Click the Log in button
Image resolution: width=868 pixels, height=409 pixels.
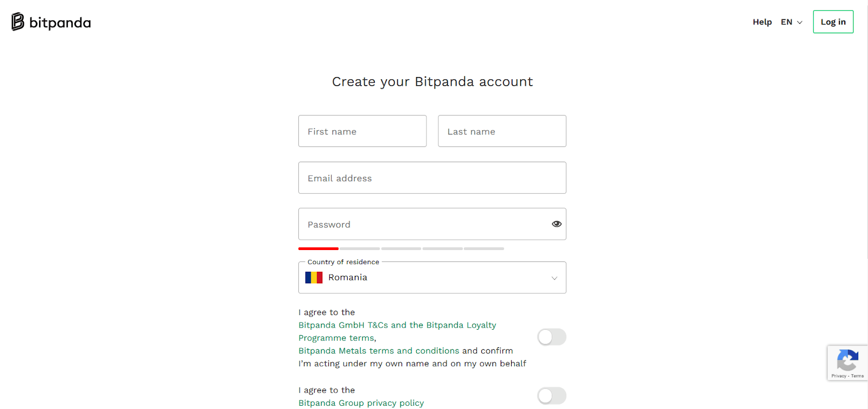click(x=833, y=22)
